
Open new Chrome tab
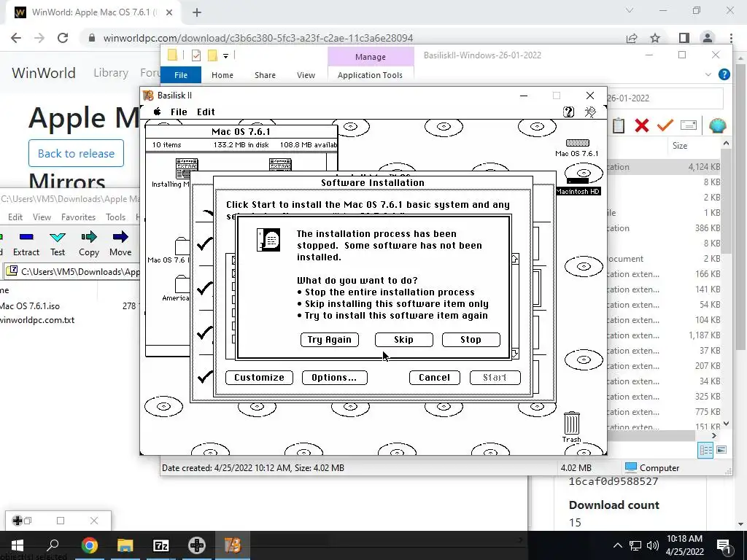click(x=197, y=12)
